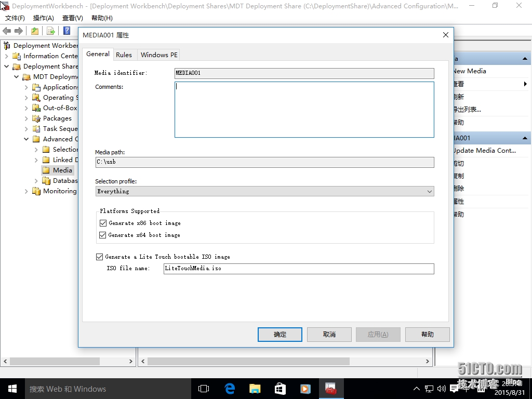
Task: Open the 操作(A) menu
Action: tap(44, 18)
